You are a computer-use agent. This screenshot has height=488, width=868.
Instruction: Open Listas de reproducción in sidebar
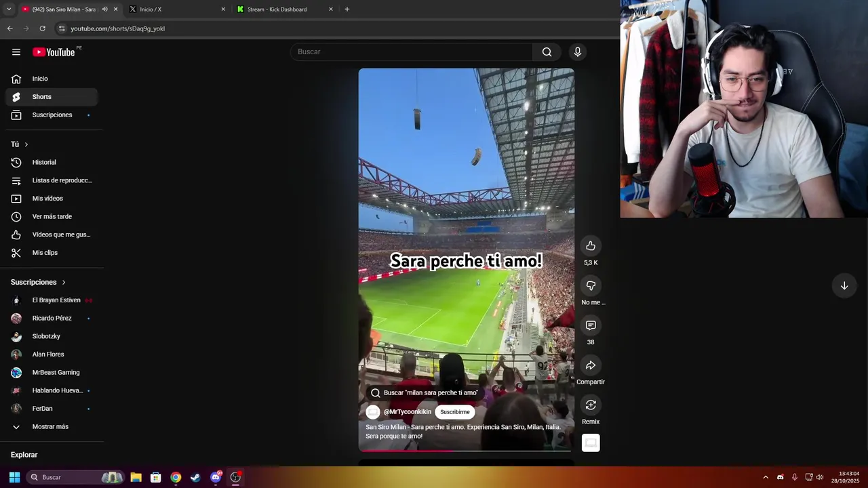point(52,180)
